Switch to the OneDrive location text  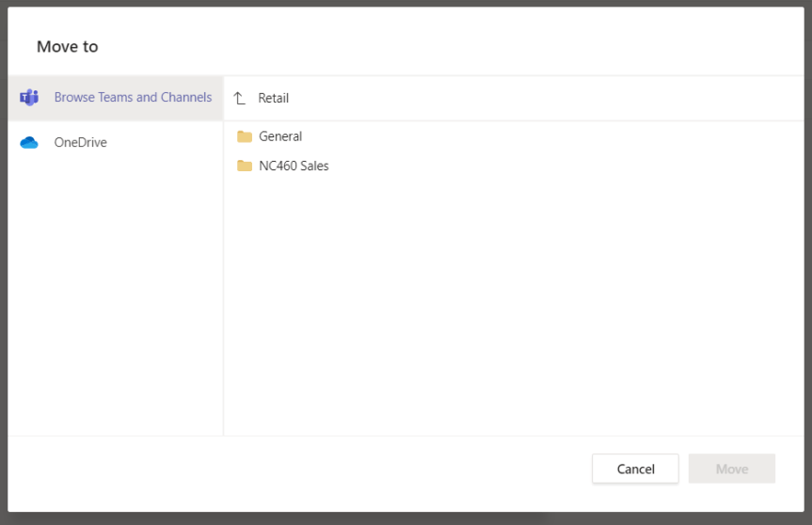[80, 143]
